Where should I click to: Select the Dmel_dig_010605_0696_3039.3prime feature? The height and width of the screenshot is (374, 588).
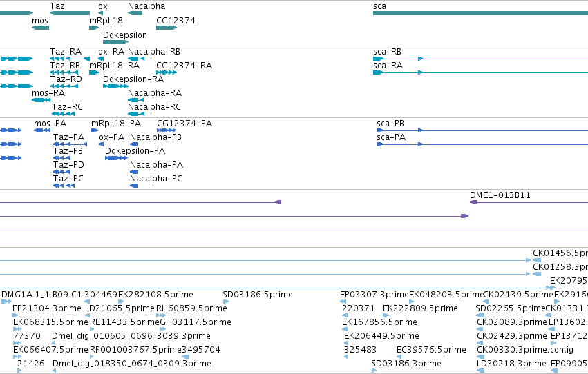54,344
